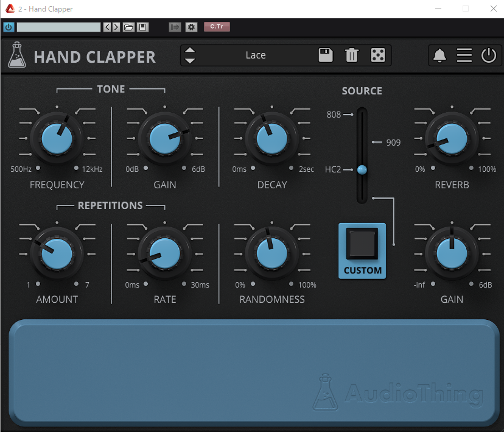Screen dimensions: 504x432
Task: Go to next host preset arrow
Action: [116, 27]
